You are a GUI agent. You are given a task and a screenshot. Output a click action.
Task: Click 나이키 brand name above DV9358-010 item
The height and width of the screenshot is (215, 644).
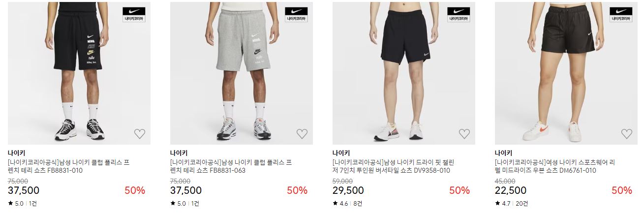click(341, 153)
